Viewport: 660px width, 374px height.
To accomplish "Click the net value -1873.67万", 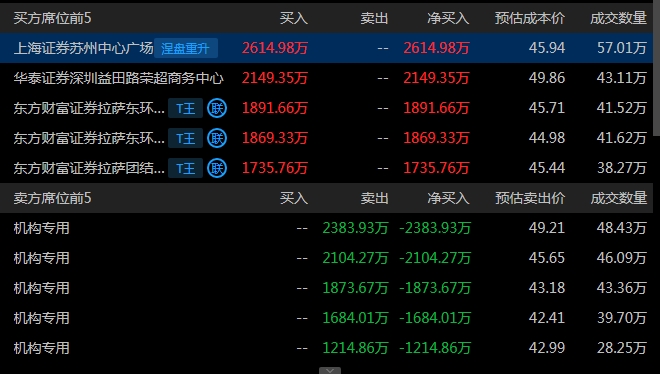I will pyautogui.click(x=435, y=288).
